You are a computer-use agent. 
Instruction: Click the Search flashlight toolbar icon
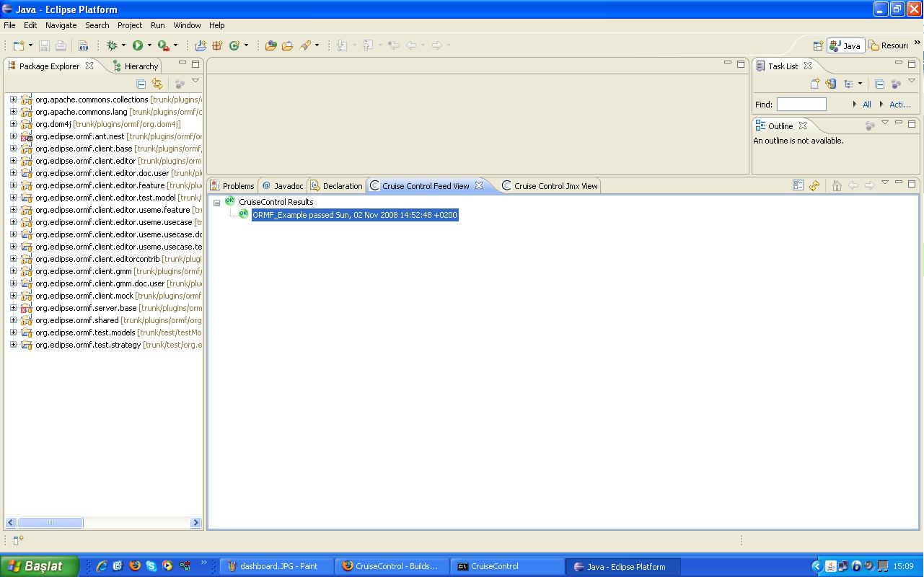(x=305, y=45)
